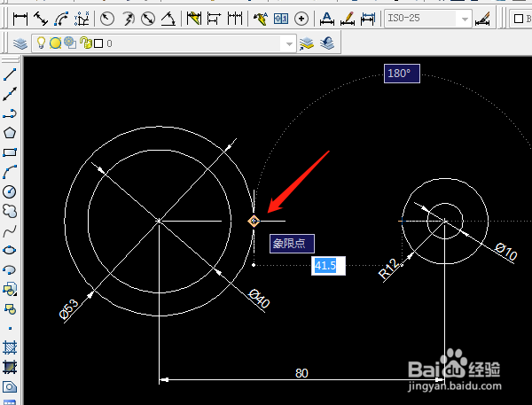
Task: Click the R12 dimension text
Action: coord(389,269)
